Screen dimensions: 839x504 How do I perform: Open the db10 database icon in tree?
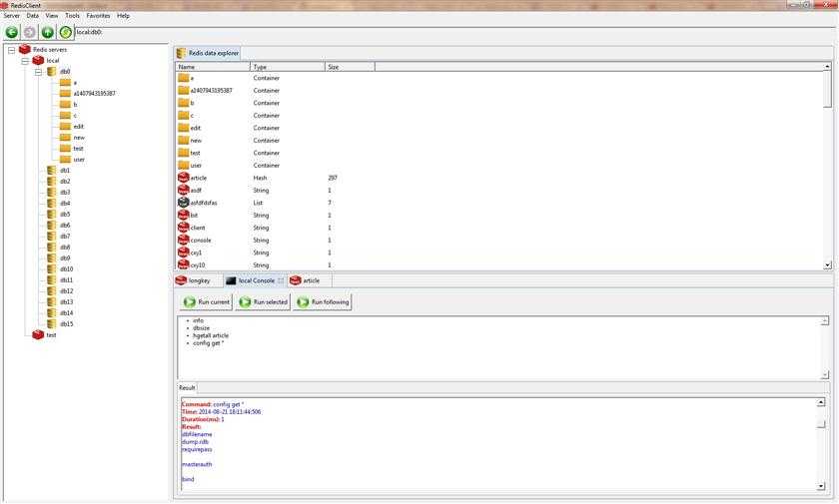point(51,268)
